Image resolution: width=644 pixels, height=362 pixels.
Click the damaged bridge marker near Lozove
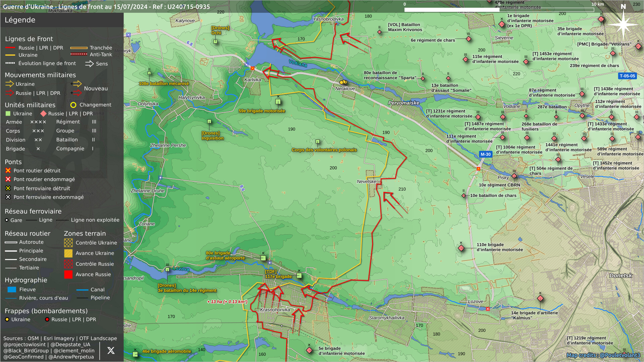coord(488,309)
